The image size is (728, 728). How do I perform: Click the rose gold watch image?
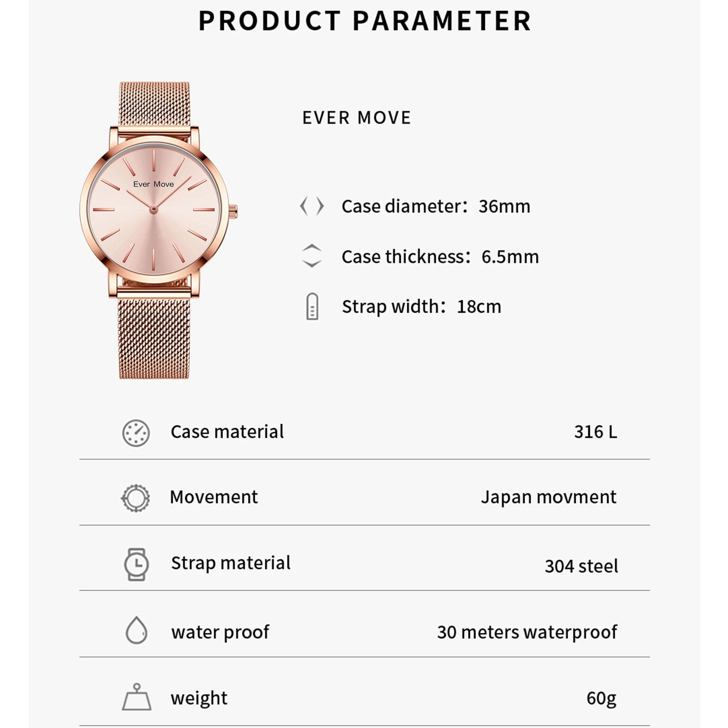click(155, 230)
